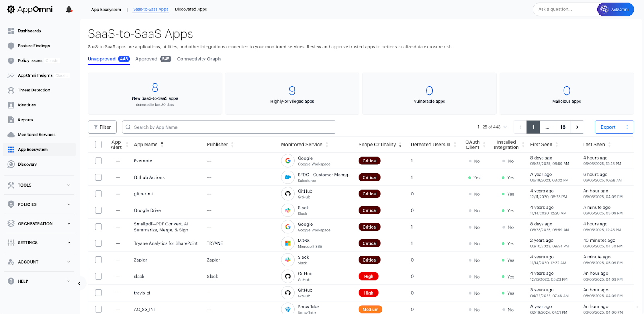The height and width of the screenshot is (314, 644).
Task: Open the 1 - 25 of 443 dropdown
Action: point(492,127)
